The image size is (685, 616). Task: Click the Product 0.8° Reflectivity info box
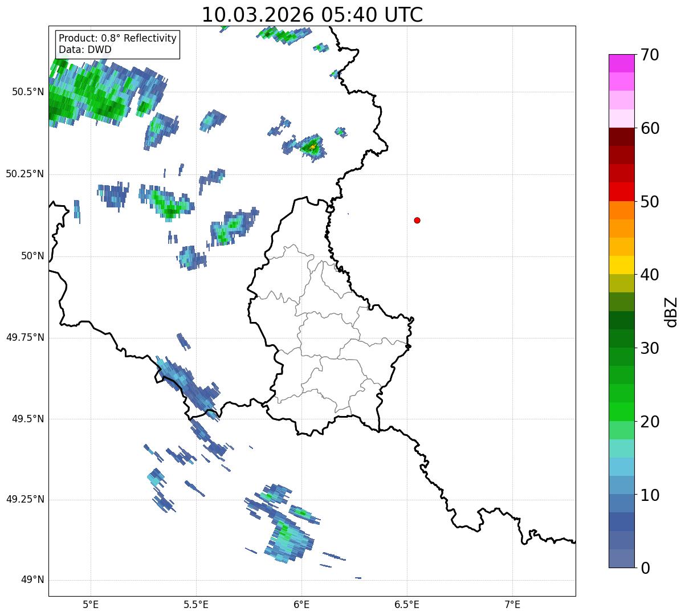click(117, 44)
